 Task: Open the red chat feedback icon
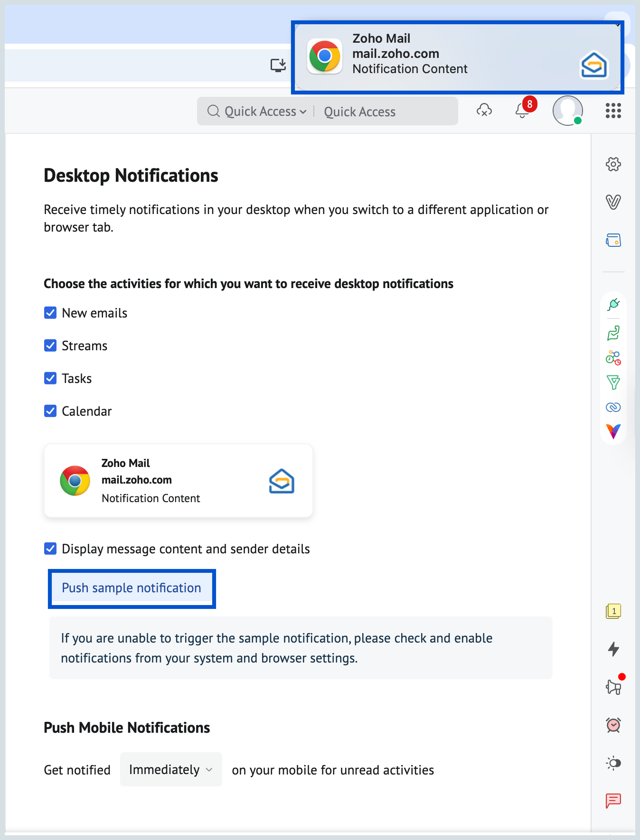click(x=613, y=801)
